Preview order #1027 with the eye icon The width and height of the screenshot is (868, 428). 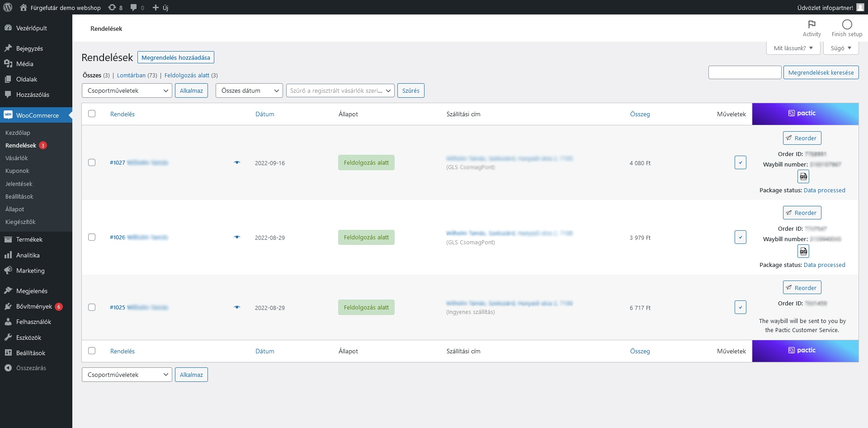pos(237,162)
